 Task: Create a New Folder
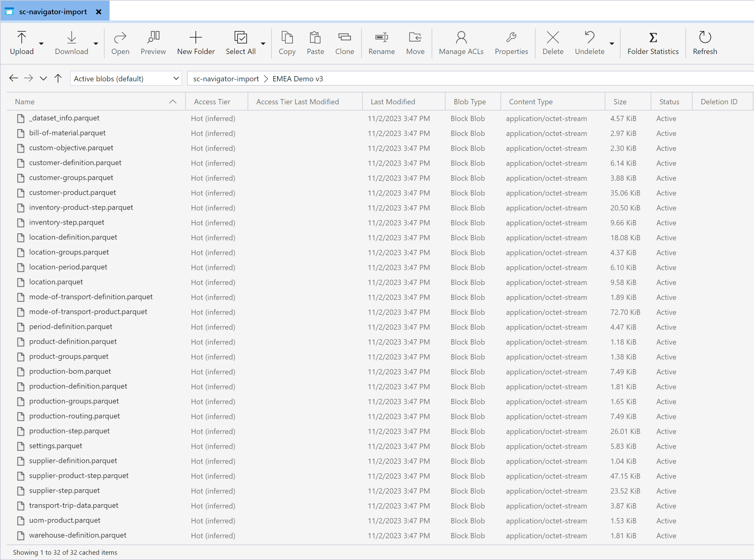pos(196,43)
